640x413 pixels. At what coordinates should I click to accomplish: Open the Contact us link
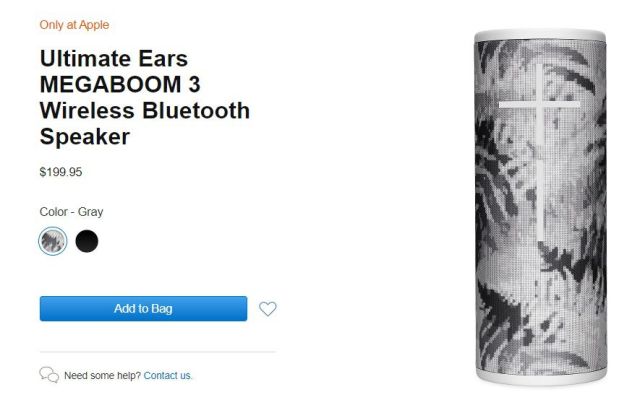coord(167,375)
